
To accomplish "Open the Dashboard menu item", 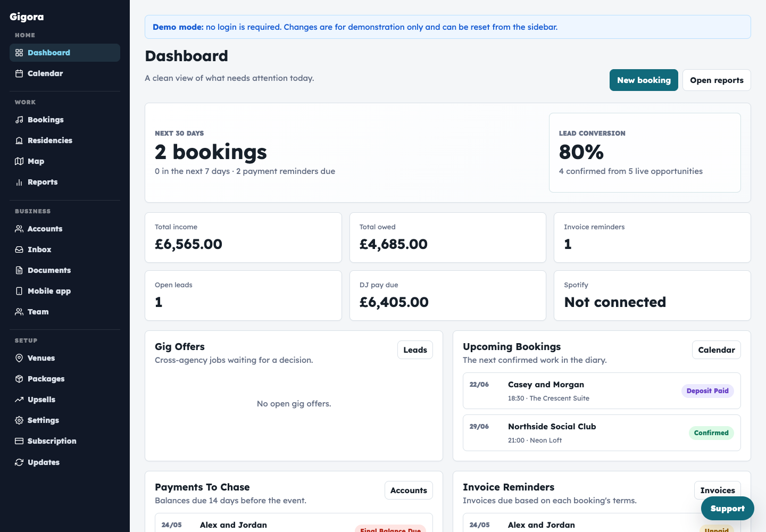I will [65, 53].
